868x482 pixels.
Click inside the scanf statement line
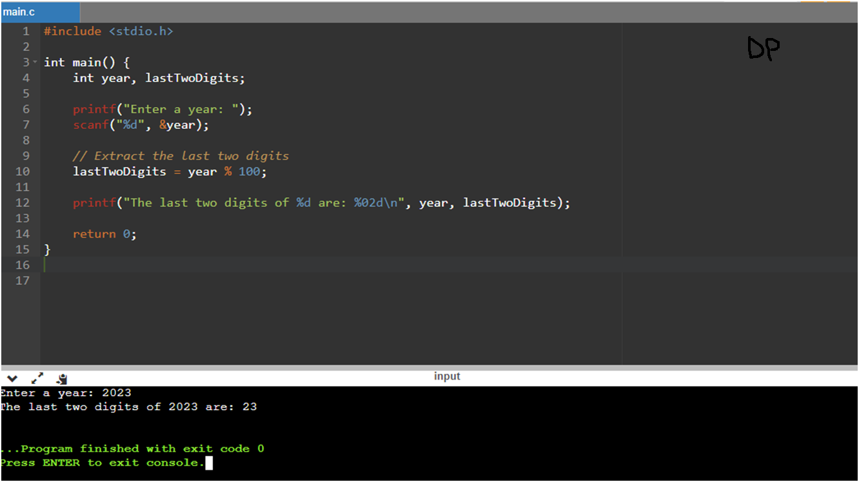point(141,125)
